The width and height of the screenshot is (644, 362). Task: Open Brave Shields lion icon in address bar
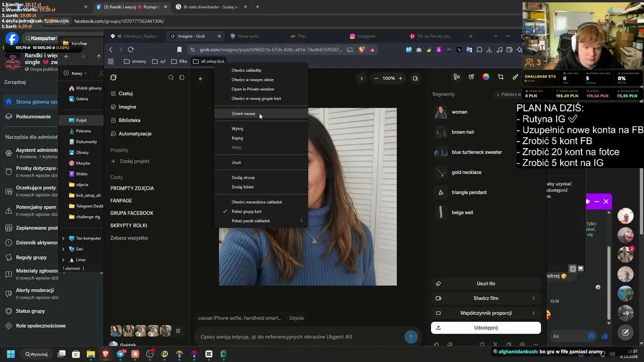(361, 50)
